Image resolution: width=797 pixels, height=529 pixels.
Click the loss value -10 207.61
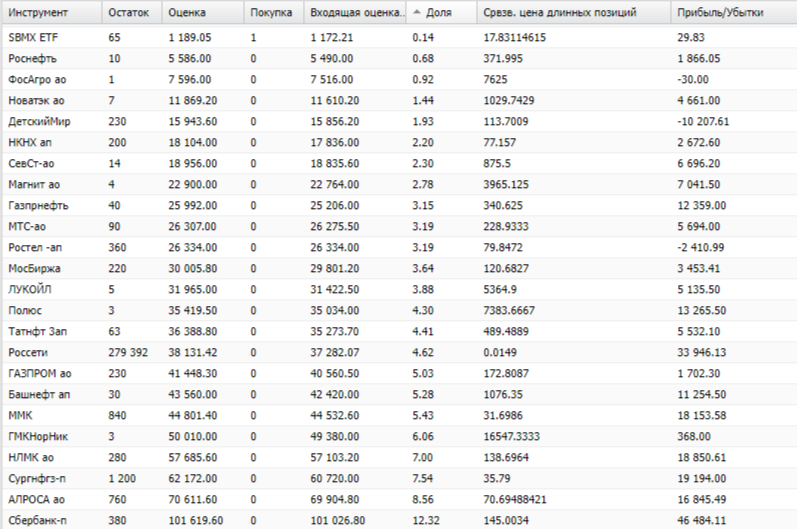[703, 121]
